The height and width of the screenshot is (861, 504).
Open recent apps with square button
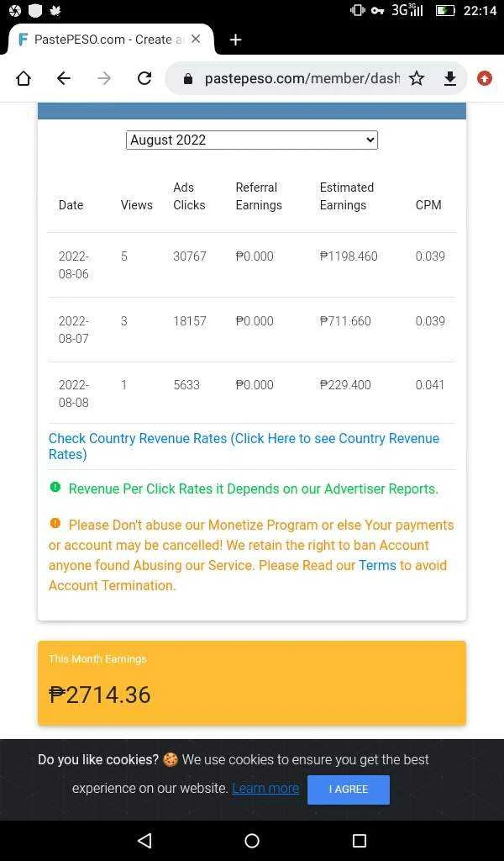pyautogui.click(x=360, y=840)
